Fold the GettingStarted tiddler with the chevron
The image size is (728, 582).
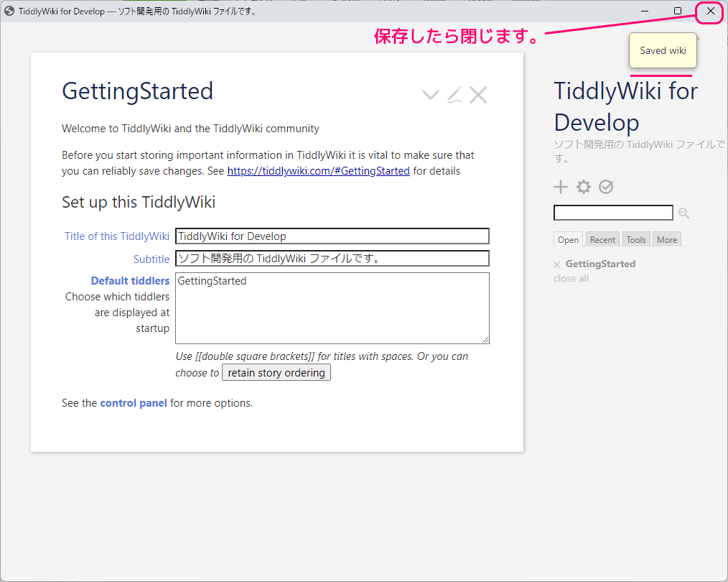(430, 94)
